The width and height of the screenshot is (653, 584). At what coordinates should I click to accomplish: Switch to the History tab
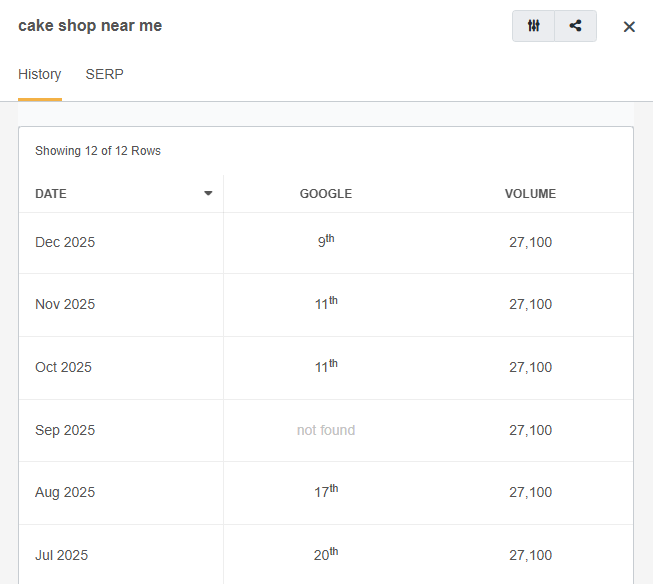(x=40, y=74)
